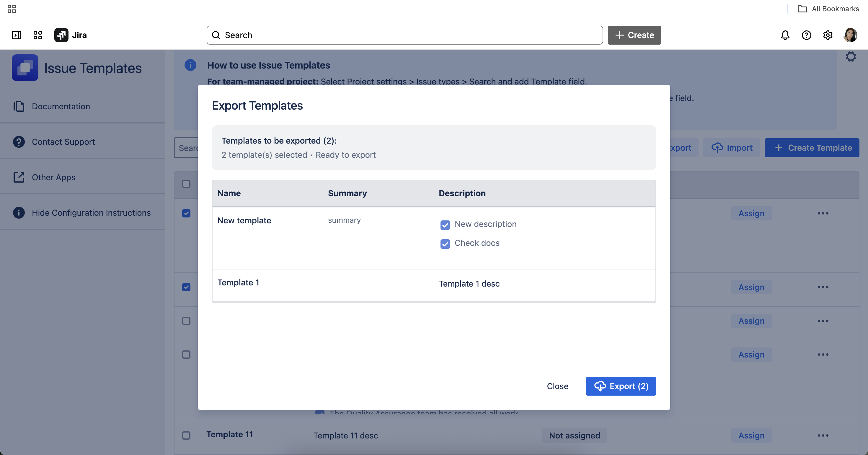Screen dimensions: 868x455
Task: Select Contact Support in sidebar
Action: 63,142
